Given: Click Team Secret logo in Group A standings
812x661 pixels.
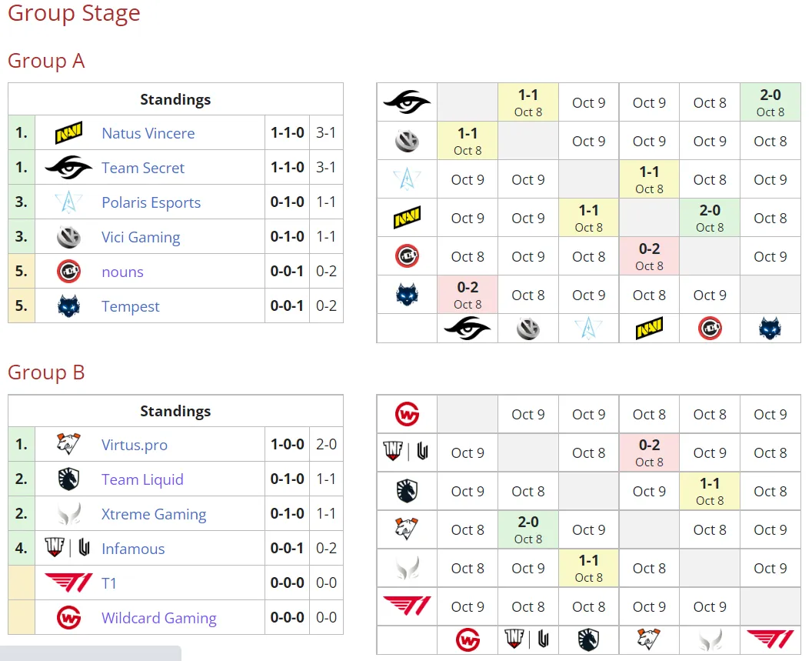Looking at the screenshot, I should tap(69, 168).
